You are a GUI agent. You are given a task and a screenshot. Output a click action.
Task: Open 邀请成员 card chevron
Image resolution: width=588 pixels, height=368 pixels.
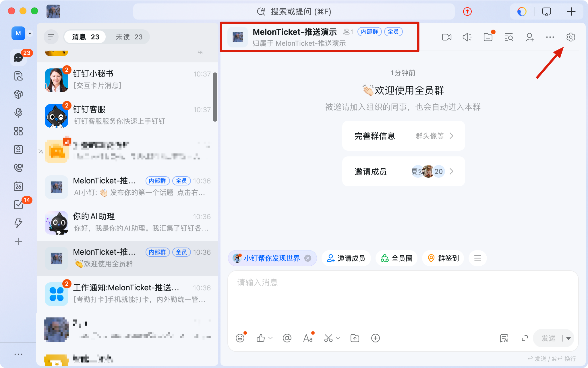(x=452, y=171)
